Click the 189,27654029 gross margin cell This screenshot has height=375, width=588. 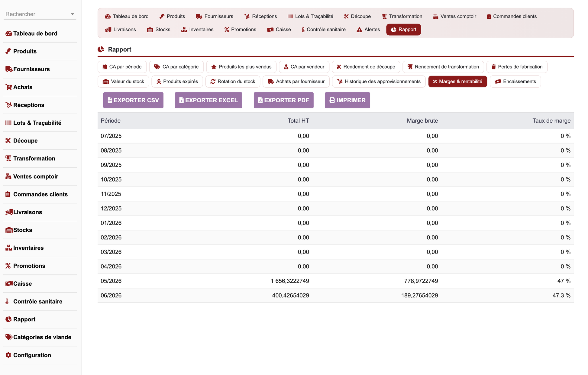pos(420,296)
